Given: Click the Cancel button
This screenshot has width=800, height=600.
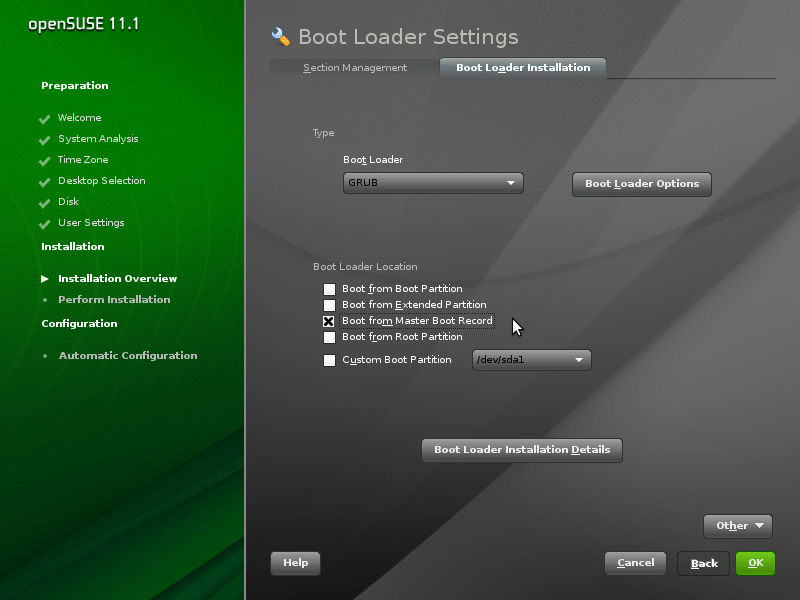Looking at the screenshot, I should click(635, 563).
